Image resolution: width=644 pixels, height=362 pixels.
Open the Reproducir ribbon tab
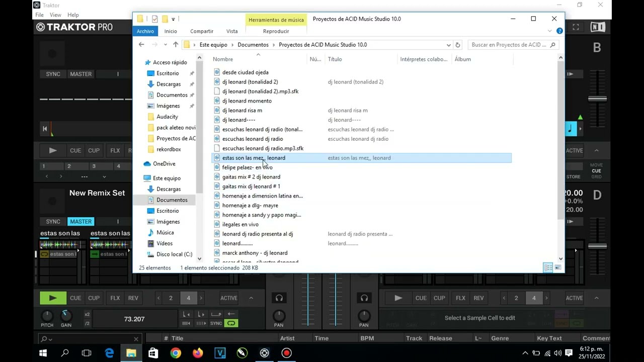tap(276, 31)
